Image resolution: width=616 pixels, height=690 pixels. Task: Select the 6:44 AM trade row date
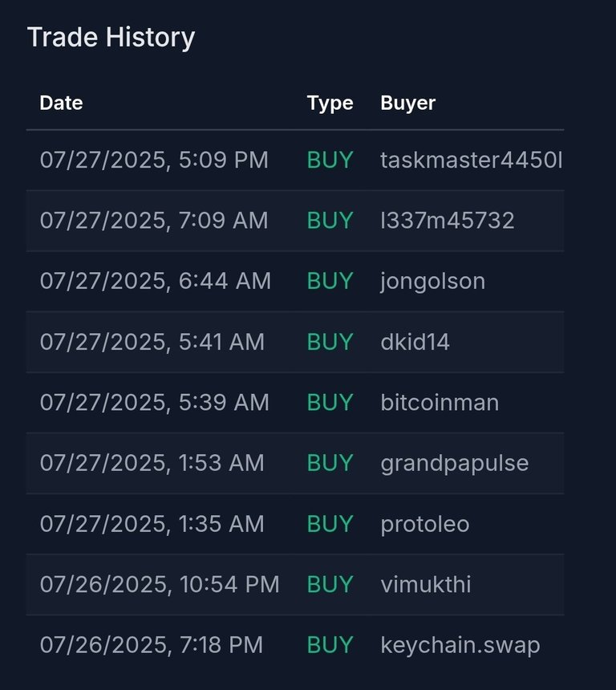click(156, 281)
